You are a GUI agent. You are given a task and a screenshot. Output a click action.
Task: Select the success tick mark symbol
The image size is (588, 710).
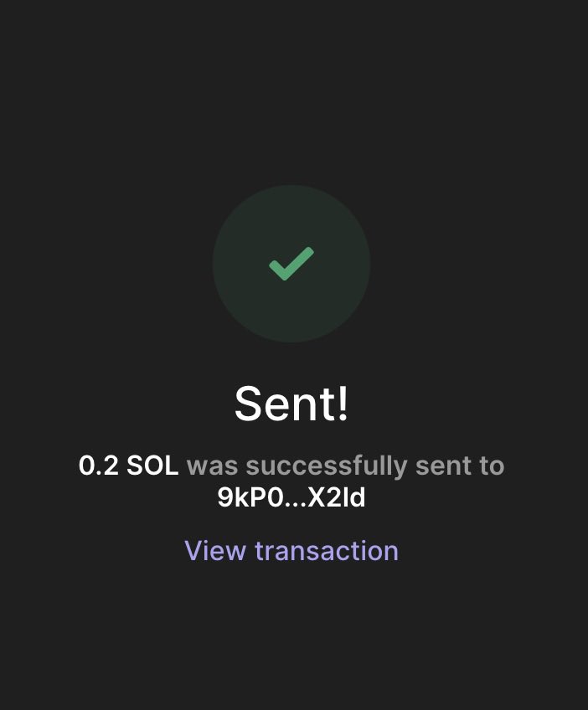291,264
